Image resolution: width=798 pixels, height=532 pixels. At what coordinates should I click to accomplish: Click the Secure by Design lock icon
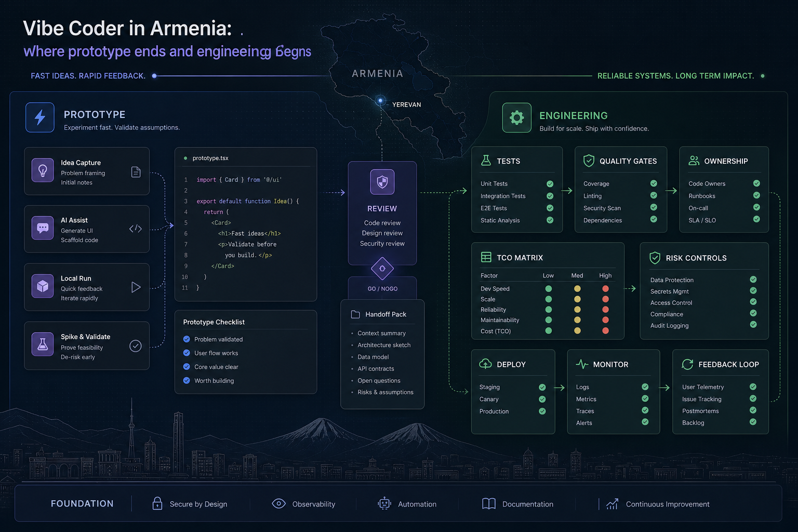click(157, 503)
